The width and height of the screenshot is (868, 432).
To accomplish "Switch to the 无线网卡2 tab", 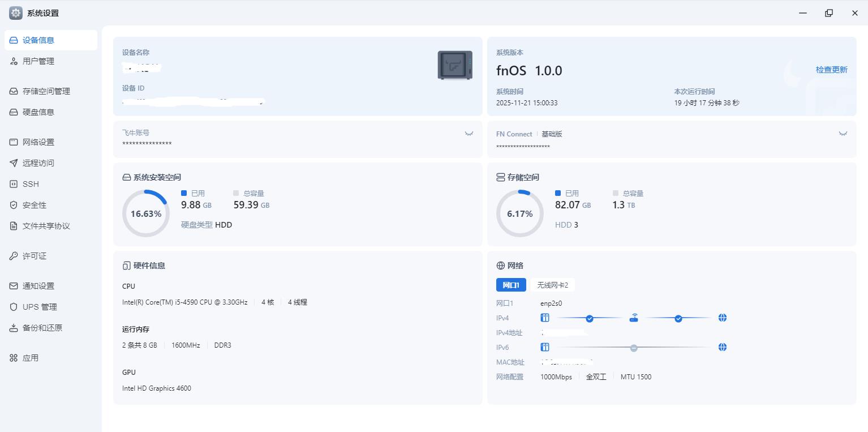I will pyautogui.click(x=552, y=285).
